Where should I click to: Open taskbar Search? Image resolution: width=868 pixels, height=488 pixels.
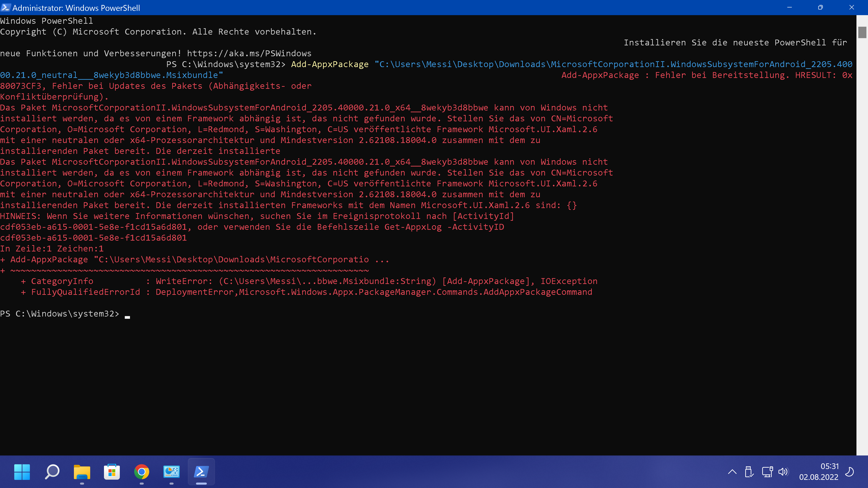(52, 472)
